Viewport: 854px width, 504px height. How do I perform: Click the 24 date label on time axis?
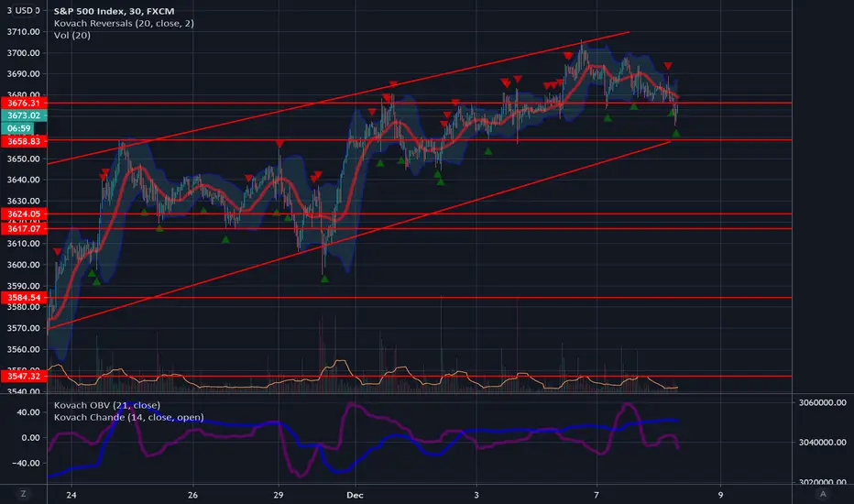click(71, 495)
